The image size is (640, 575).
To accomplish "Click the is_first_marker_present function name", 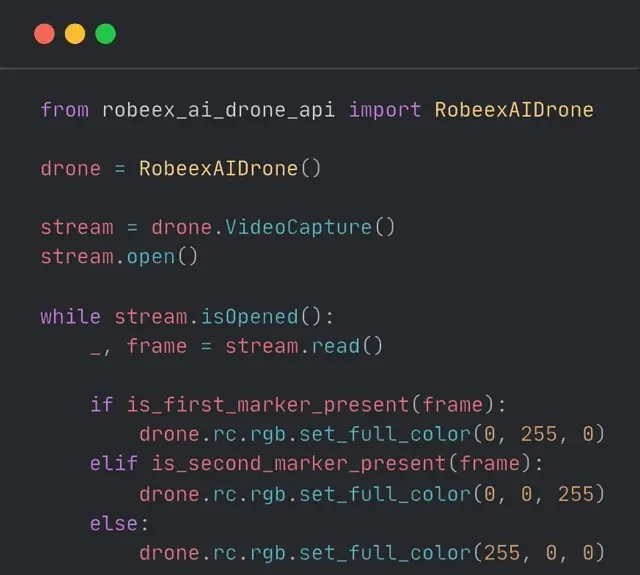I will [268, 405].
